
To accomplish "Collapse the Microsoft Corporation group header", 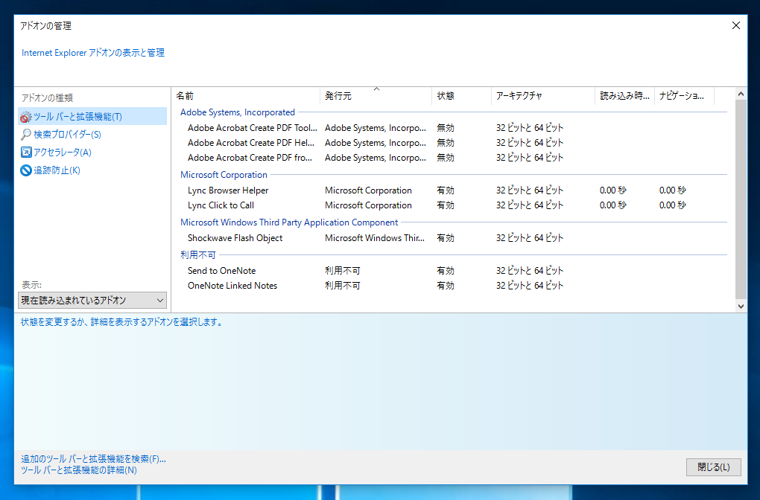I will coord(224,175).
